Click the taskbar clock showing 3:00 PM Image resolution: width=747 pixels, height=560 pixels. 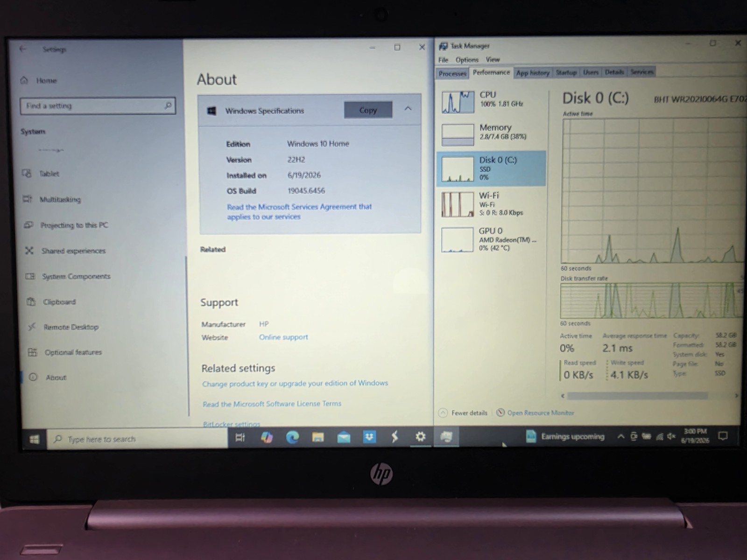click(695, 436)
